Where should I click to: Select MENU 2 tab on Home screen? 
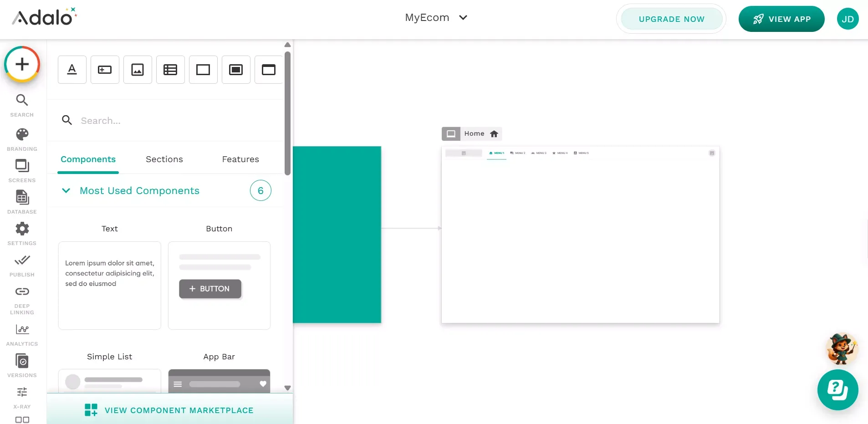[x=518, y=153]
